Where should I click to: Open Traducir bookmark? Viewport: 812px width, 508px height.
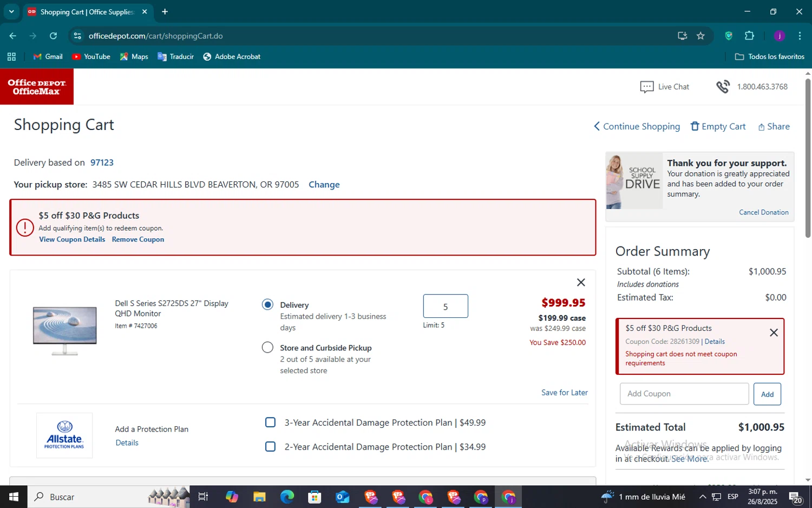[x=175, y=56]
